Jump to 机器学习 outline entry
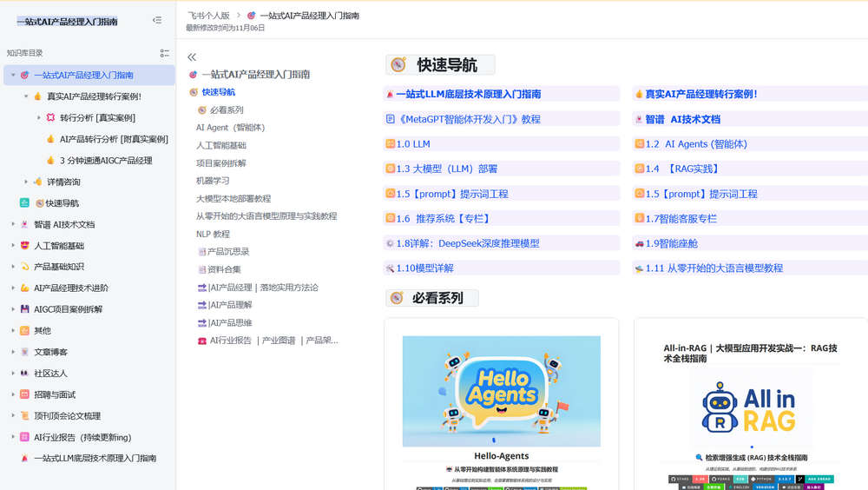The height and width of the screenshot is (490, 868). 213,181
